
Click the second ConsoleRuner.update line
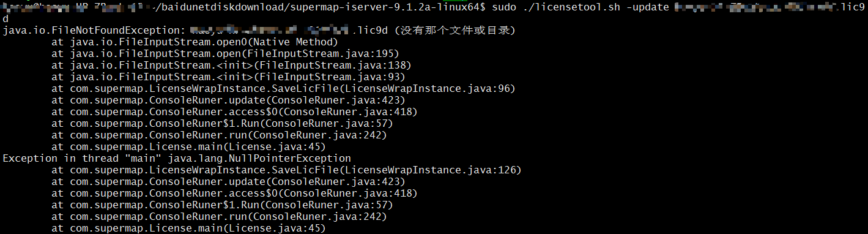(228, 182)
